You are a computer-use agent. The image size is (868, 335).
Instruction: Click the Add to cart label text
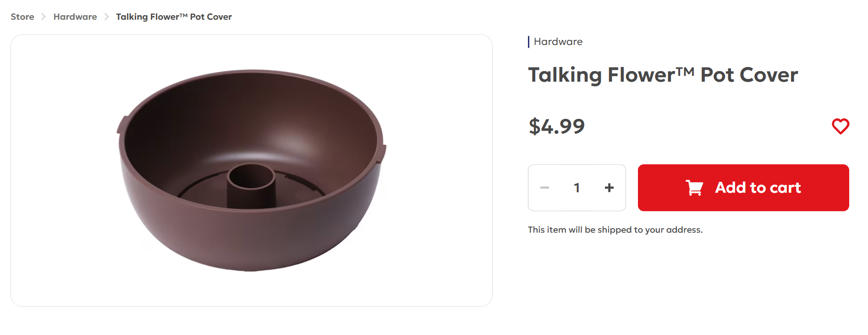click(x=758, y=188)
